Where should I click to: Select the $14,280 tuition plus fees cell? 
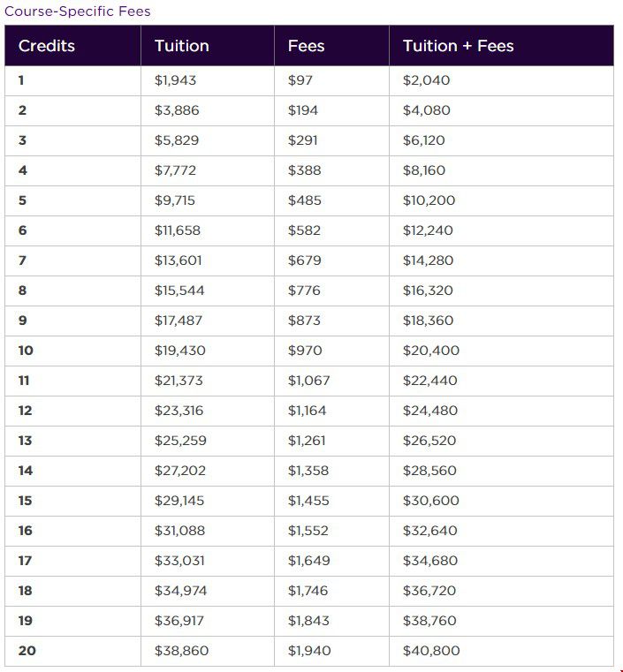(501, 260)
